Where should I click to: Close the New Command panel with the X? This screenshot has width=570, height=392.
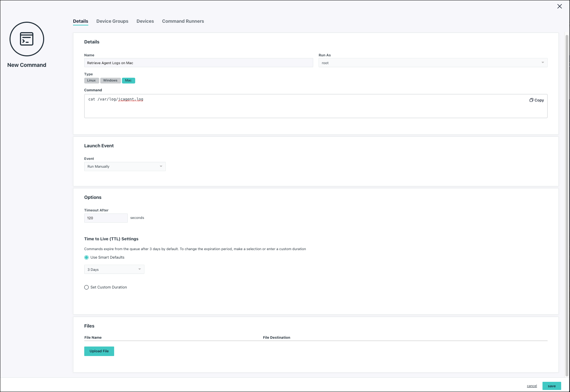[x=559, y=6]
